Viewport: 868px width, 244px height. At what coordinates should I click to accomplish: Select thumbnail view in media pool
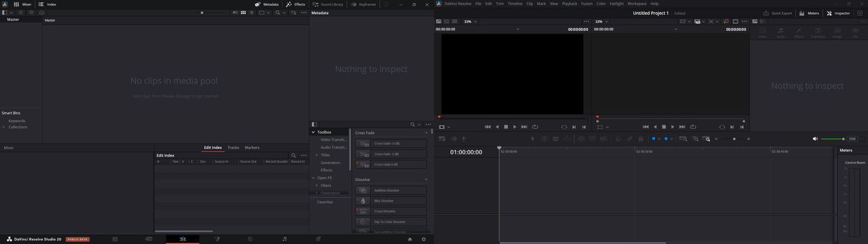point(243,12)
